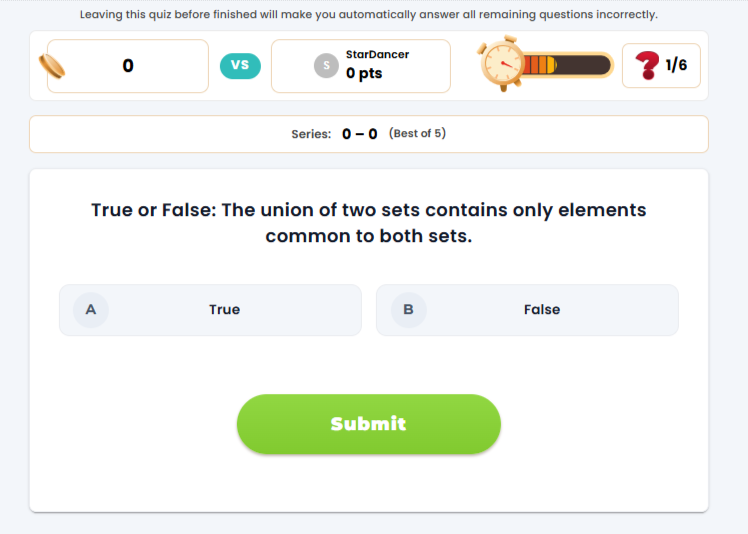This screenshot has height=534, width=748.
Task: Click the letter B circle badge
Action: (x=408, y=310)
